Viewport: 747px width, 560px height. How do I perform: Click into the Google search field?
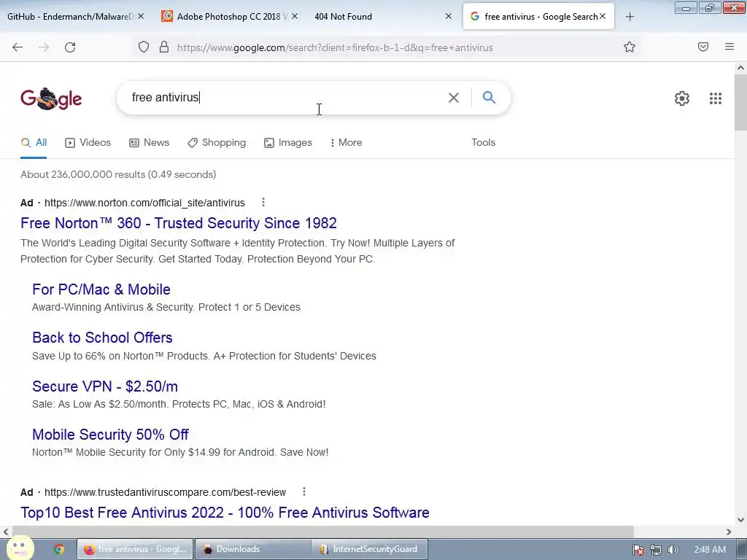click(286, 98)
